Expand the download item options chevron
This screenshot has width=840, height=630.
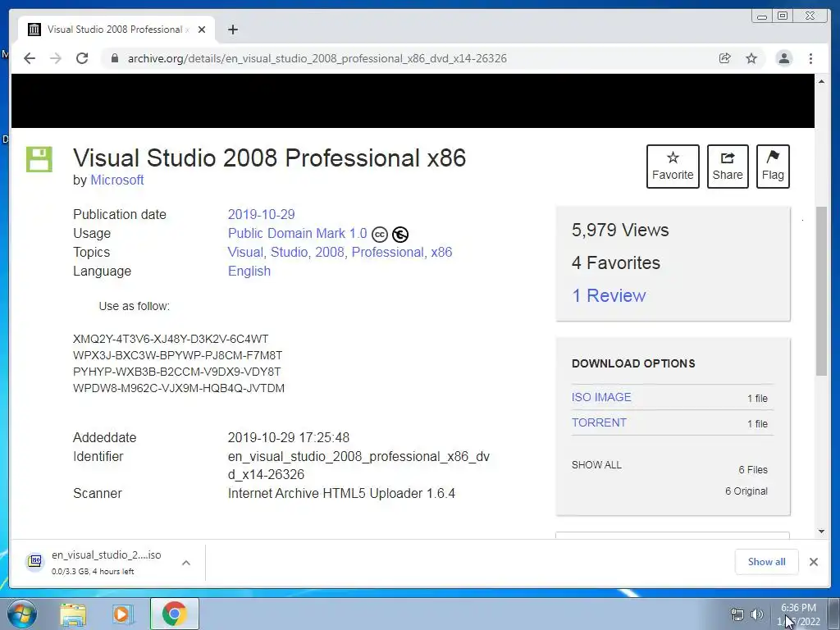[186, 563]
